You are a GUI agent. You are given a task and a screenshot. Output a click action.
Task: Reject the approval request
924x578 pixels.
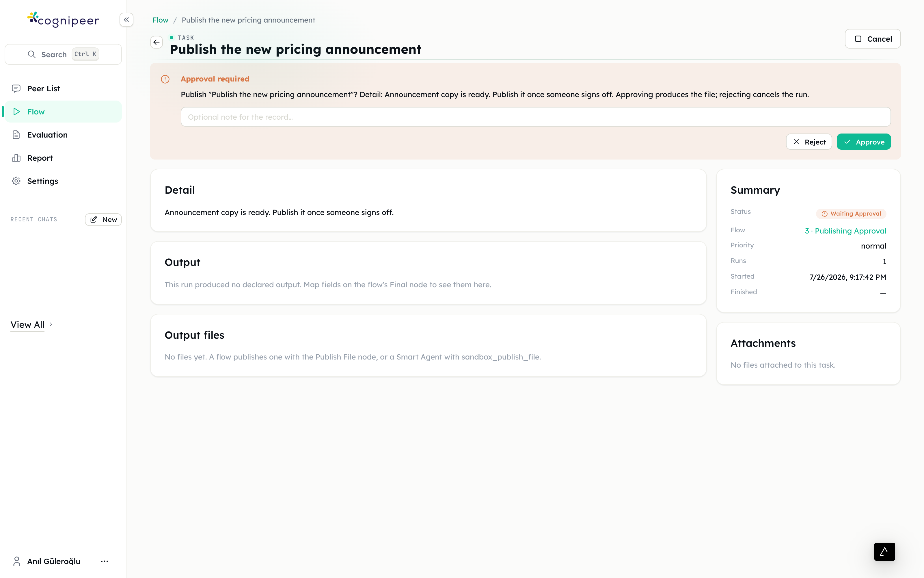pyautogui.click(x=809, y=142)
